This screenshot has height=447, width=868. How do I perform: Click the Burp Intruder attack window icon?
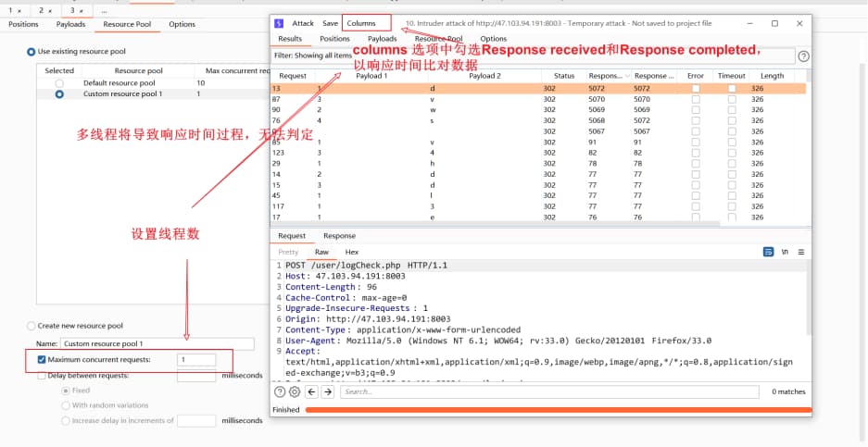(x=279, y=23)
